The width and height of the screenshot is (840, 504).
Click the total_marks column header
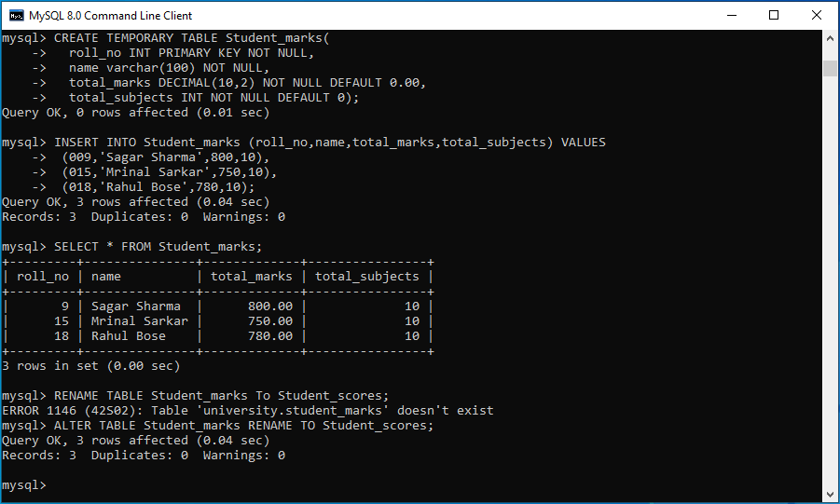(x=251, y=277)
